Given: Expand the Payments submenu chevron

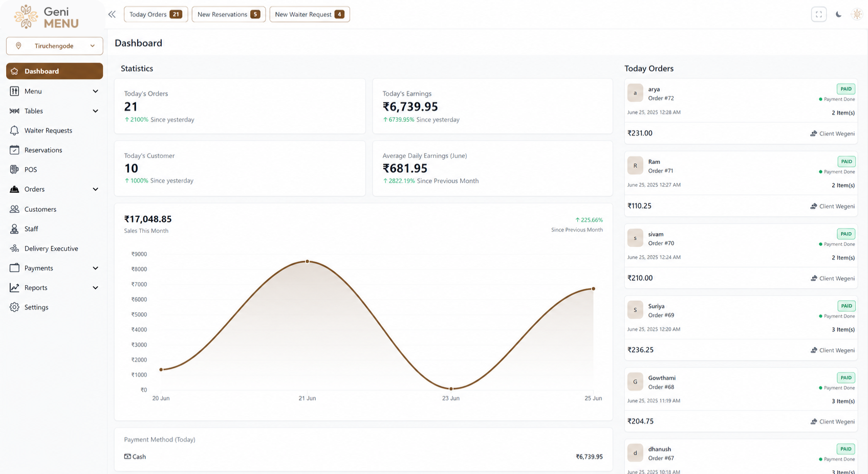Looking at the screenshot, I should click(x=95, y=268).
